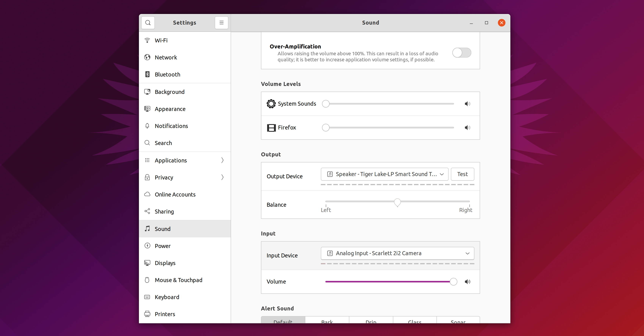
Task: Go to Displays settings
Action: (x=165, y=263)
